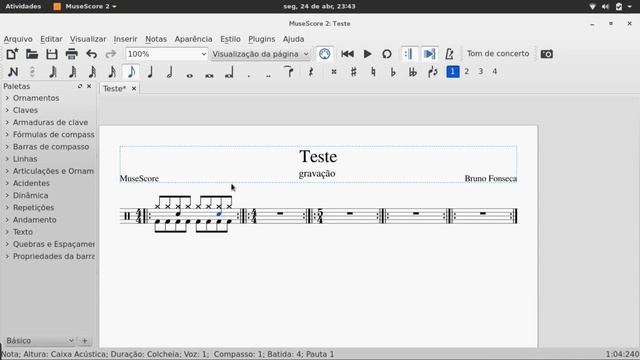Select the whole note duration

tap(189, 75)
